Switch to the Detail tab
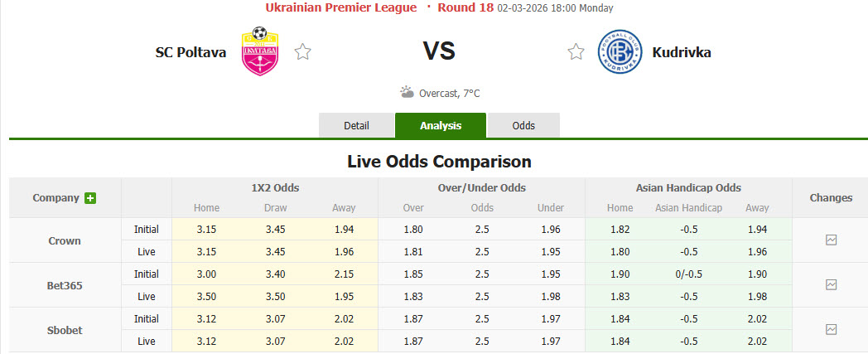The width and height of the screenshot is (868, 354). (356, 125)
